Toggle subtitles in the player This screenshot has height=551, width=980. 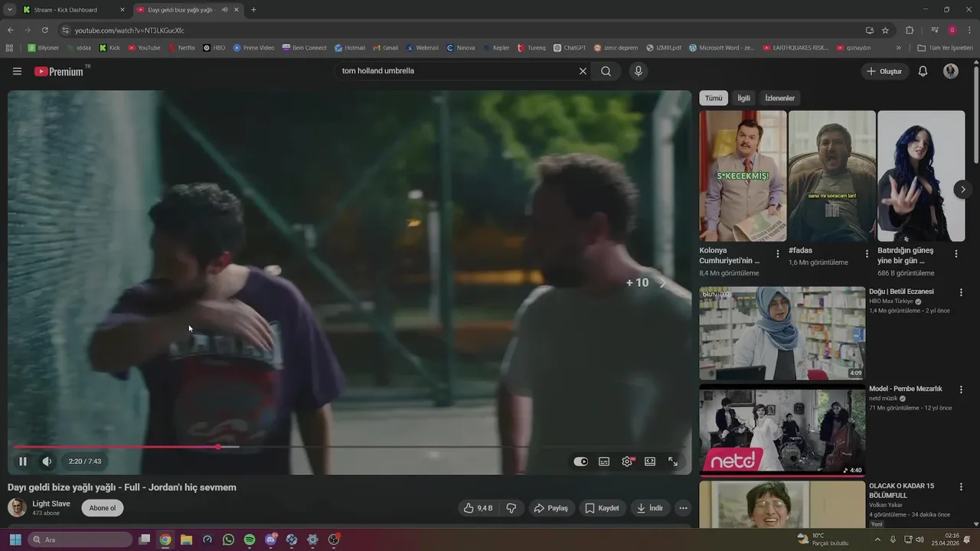[604, 461]
